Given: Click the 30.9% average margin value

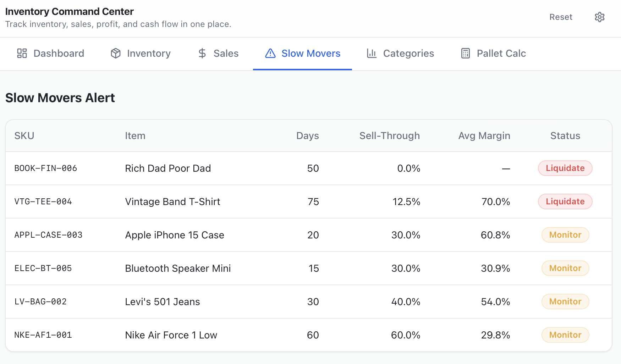Looking at the screenshot, I should click(x=495, y=268).
